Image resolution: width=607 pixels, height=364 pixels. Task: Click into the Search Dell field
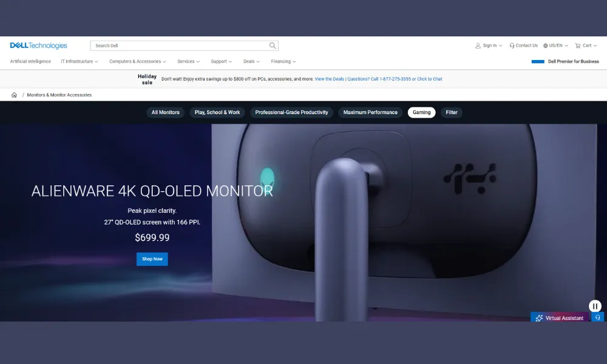pos(180,45)
